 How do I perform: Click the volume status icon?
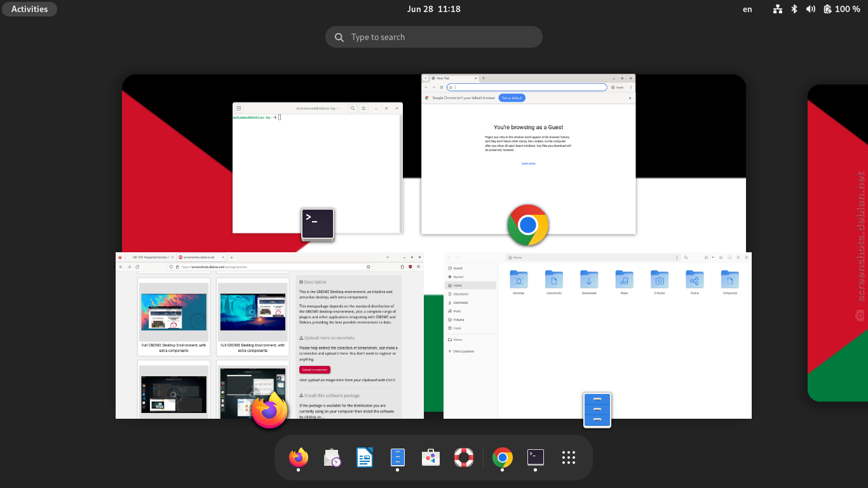(811, 9)
